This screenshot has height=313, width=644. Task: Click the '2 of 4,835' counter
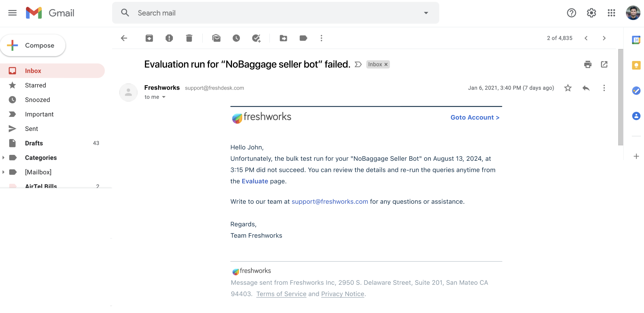coord(560,38)
